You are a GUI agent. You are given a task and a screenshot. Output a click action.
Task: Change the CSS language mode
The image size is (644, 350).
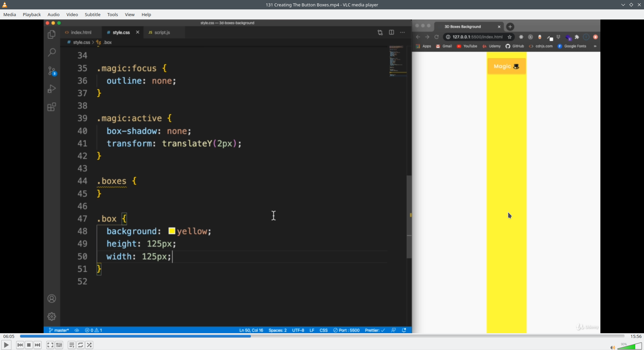pos(323,330)
